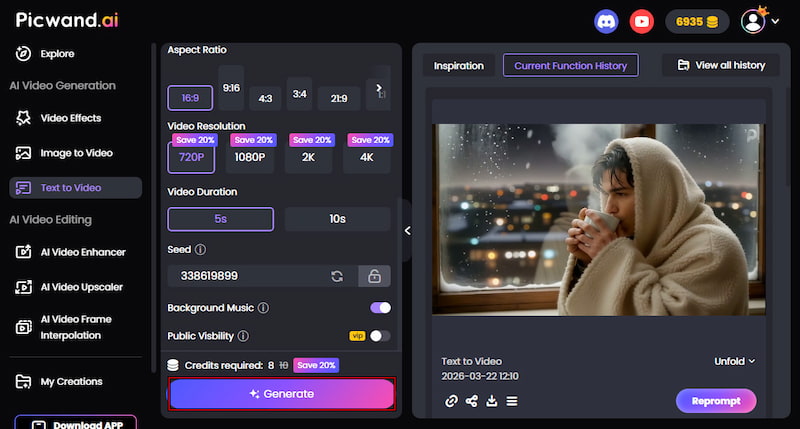The height and width of the screenshot is (429, 800).
Task: Download the video with download icon
Action: 492,401
